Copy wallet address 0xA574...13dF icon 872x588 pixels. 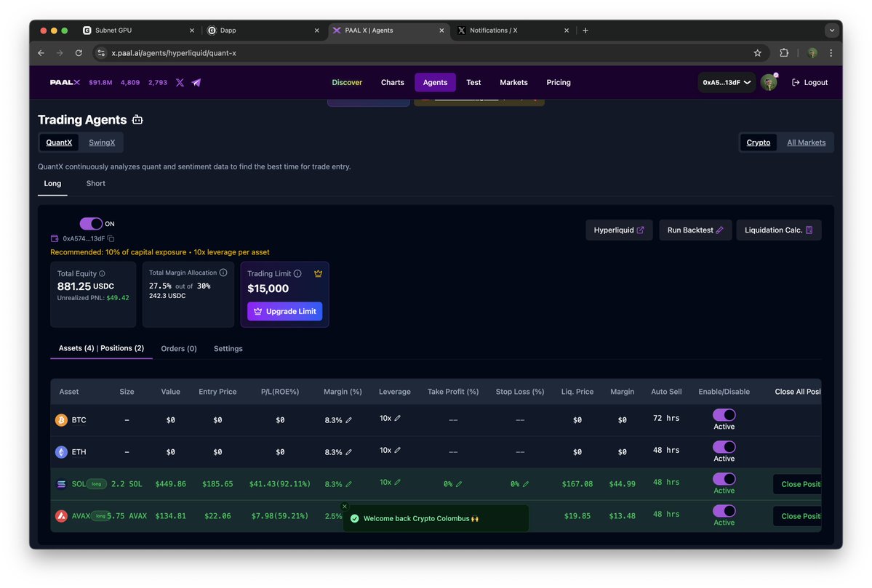[x=111, y=238]
